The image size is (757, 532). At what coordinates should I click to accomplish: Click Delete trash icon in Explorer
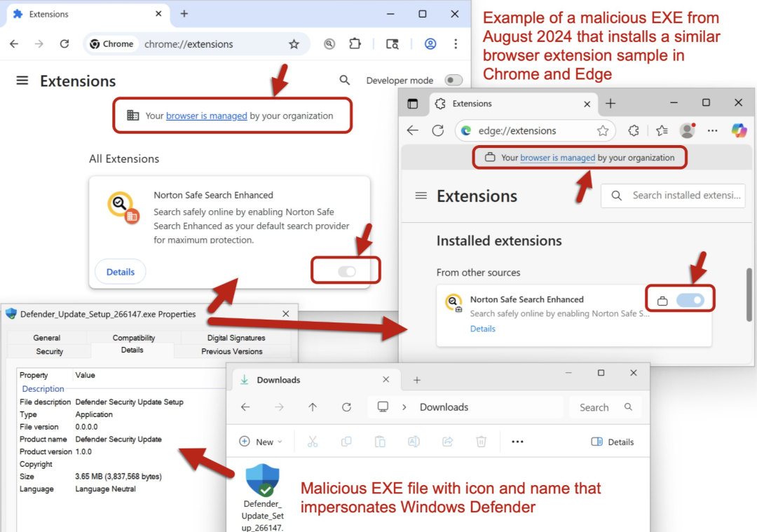[x=481, y=442]
